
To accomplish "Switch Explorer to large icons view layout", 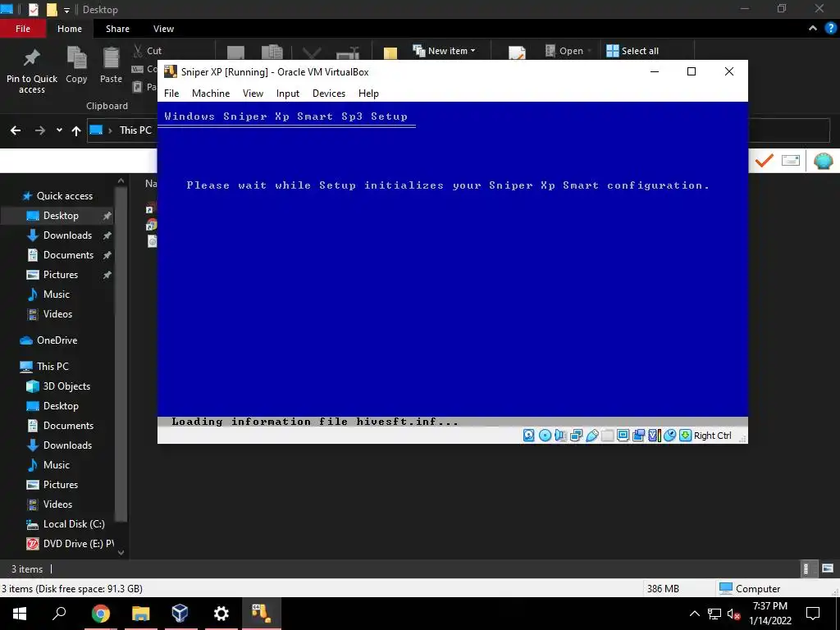I will (x=827, y=568).
